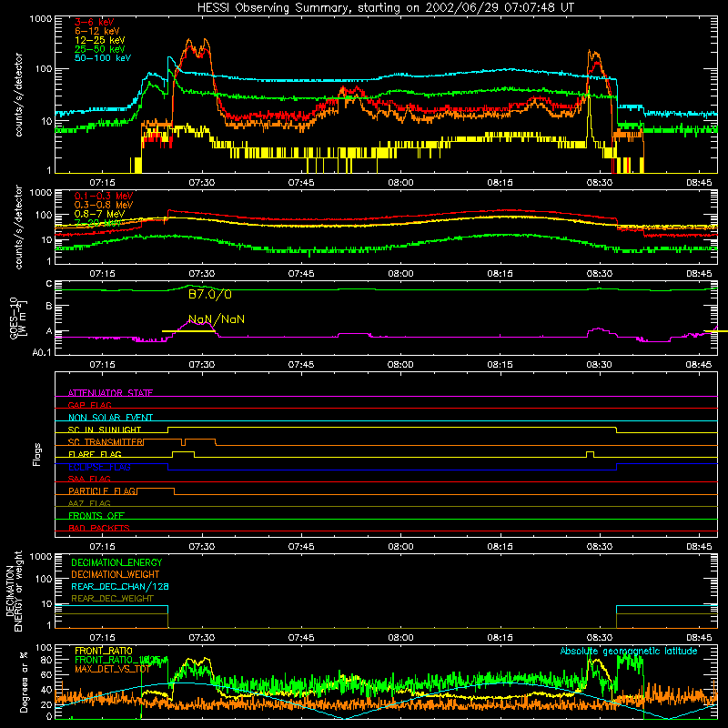The image size is (728, 728).
Task: Select the ATTENUATOR_STATE flag label
Action: pos(110,393)
